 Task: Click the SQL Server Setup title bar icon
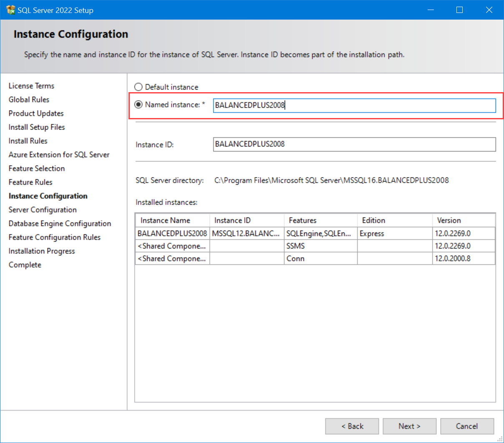click(10, 9)
